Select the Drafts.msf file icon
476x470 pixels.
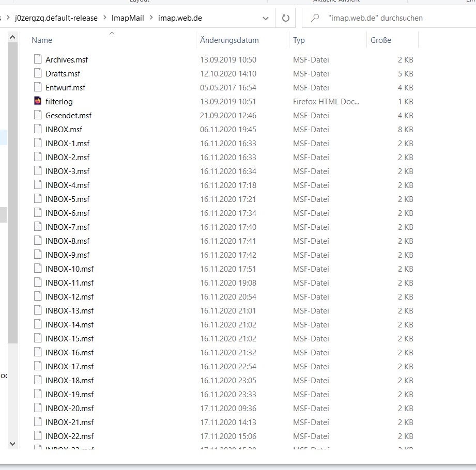tap(38, 73)
